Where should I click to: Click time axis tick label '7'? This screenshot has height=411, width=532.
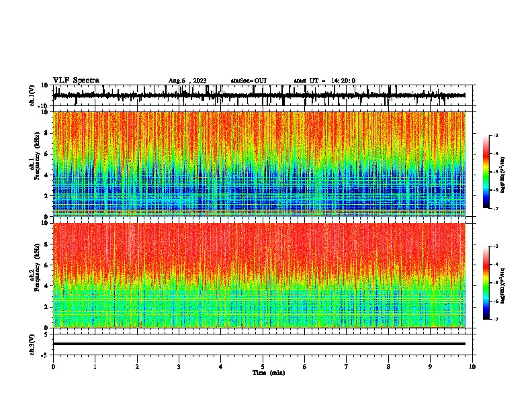click(x=347, y=367)
